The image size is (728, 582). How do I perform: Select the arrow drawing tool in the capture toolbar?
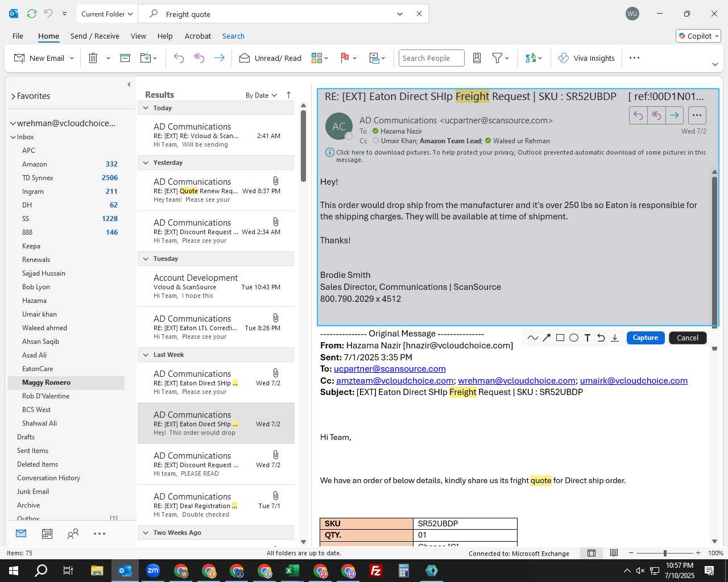pos(547,338)
